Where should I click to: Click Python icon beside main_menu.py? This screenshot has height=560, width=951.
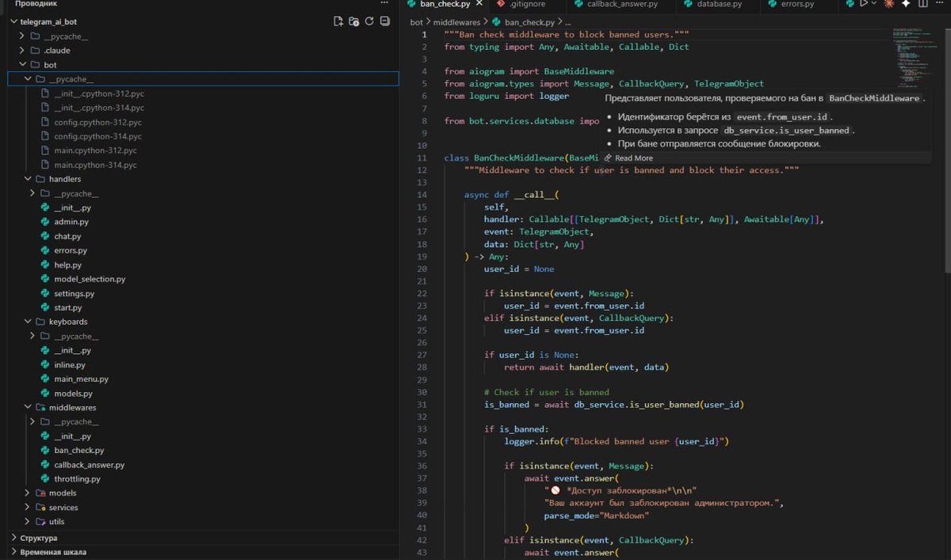coord(46,379)
